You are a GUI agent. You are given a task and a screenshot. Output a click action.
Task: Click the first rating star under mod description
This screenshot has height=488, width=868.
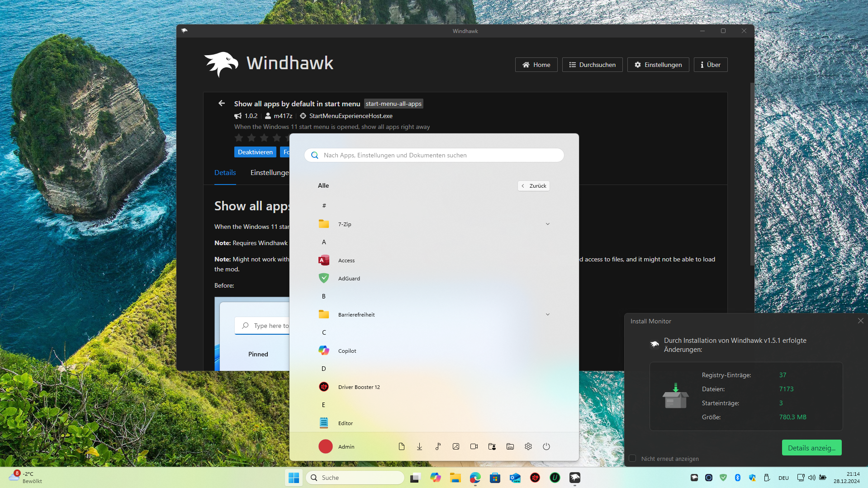coord(239,138)
